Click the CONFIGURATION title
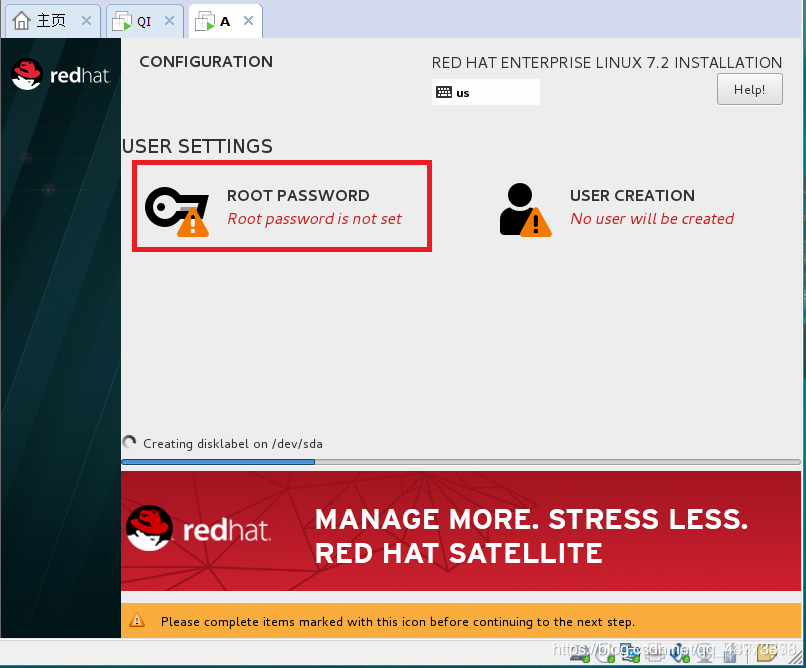Image resolution: width=806 pixels, height=668 pixels. point(206,62)
